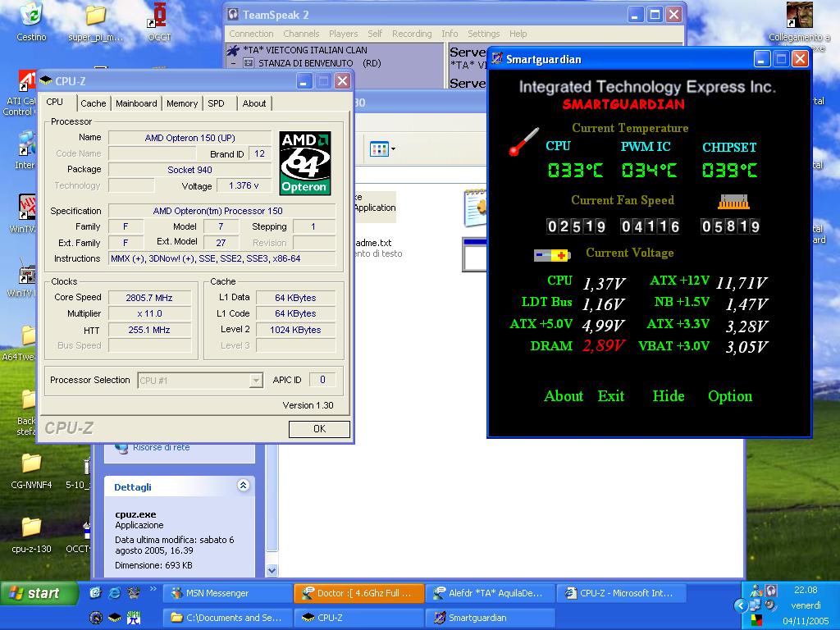Viewport: 840px width, 630px height.
Task: Open TeamSpeak Players menu
Action: tap(344, 34)
